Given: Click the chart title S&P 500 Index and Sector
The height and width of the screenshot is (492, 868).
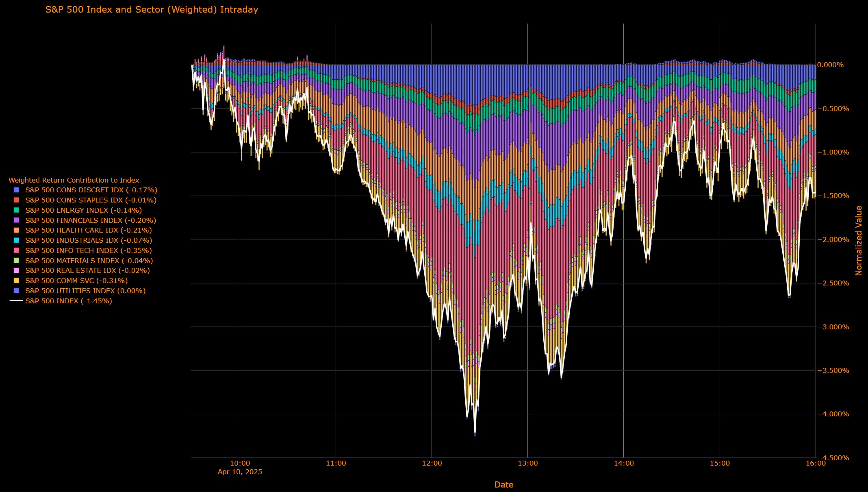Looking at the screenshot, I should [x=152, y=9].
